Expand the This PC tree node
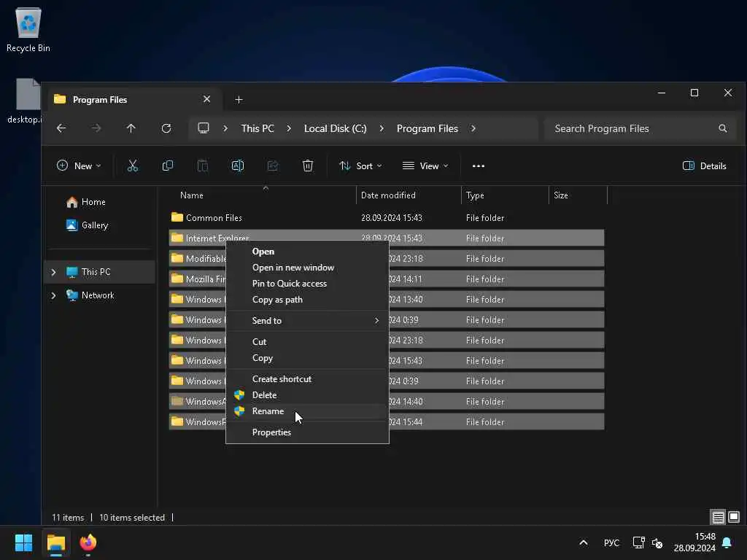 [x=53, y=272]
